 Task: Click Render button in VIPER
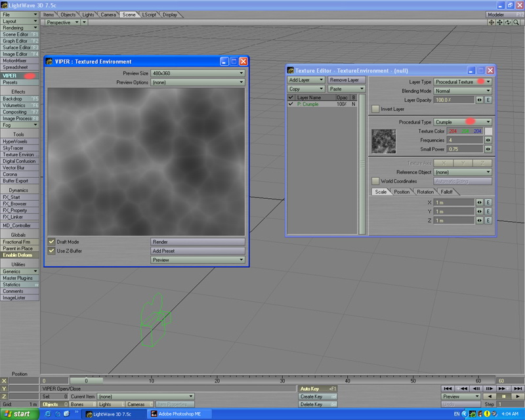tap(198, 241)
